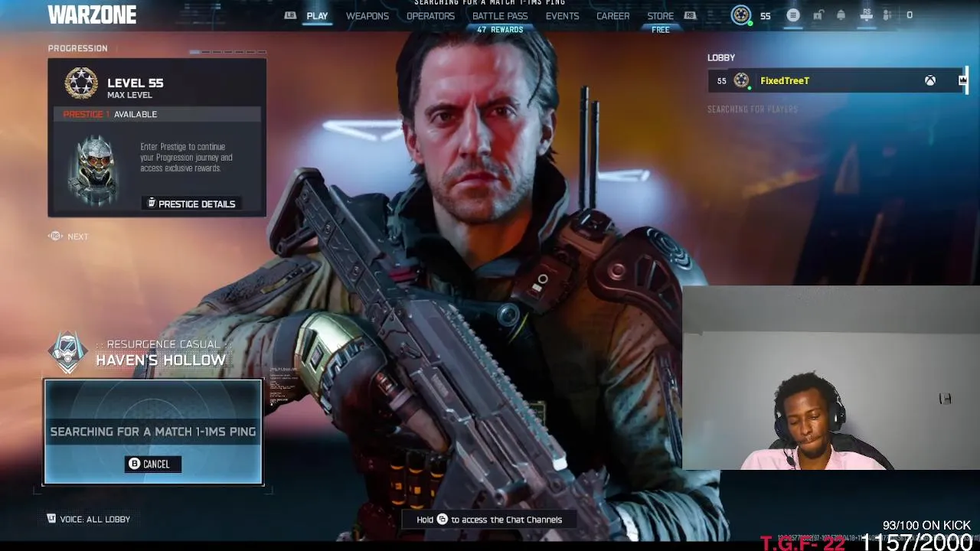The width and height of the screenshot is (980, 551).
Task: Open the Play tab
Action: click(317, 16)
